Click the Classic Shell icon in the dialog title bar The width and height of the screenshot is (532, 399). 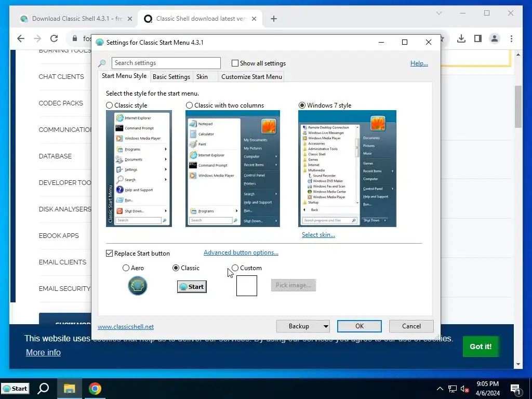click(99, 43)
